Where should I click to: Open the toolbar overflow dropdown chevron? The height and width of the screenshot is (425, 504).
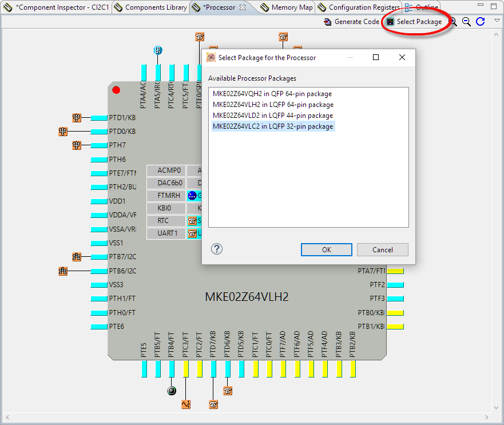click(497, 19)
